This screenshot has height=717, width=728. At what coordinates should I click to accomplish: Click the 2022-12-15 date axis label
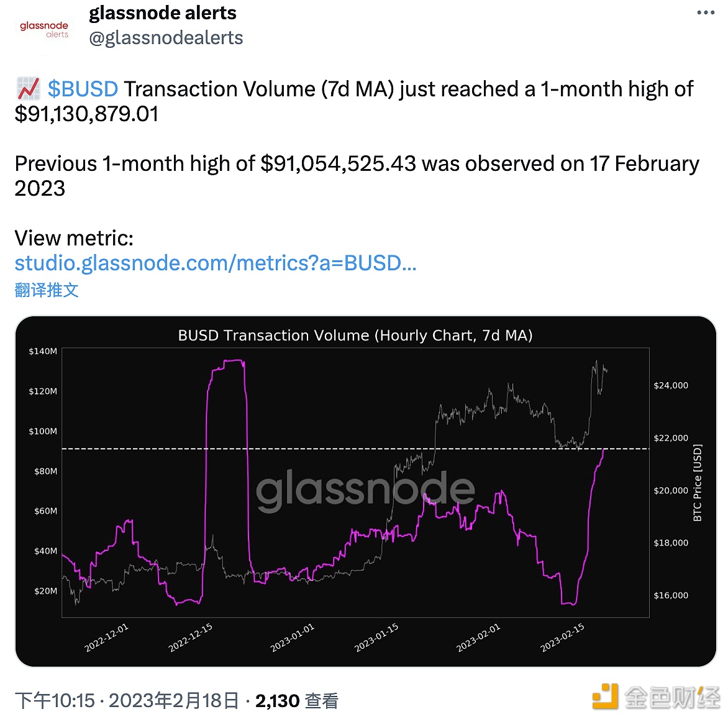tap(190, 638)
